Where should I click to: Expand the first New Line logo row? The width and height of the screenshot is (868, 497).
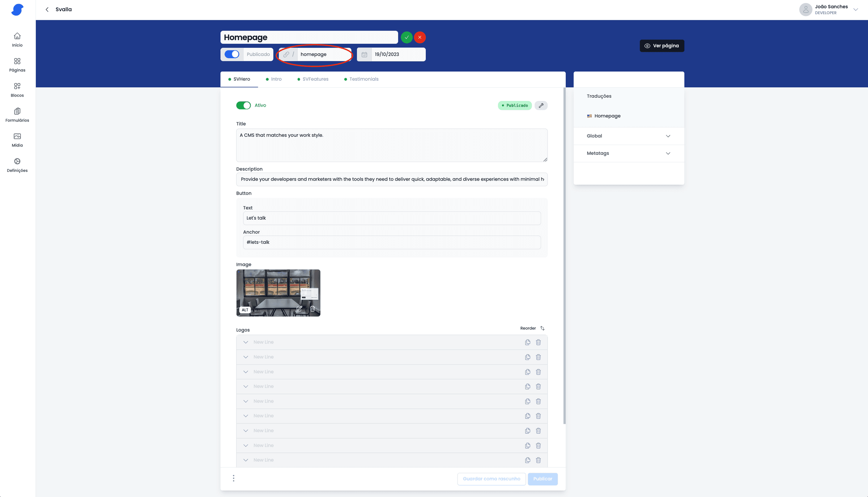[x=246, y=342]
